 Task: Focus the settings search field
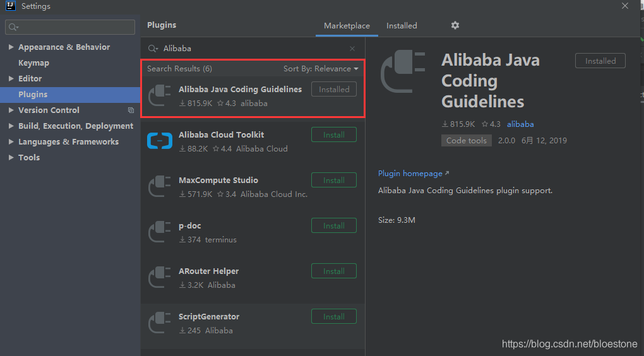pos(70,27)
